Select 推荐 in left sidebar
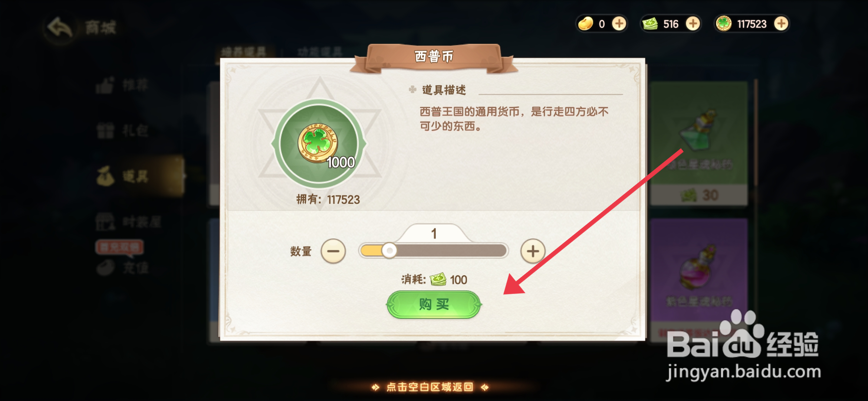Screen dimensions: 868x401 122,85
